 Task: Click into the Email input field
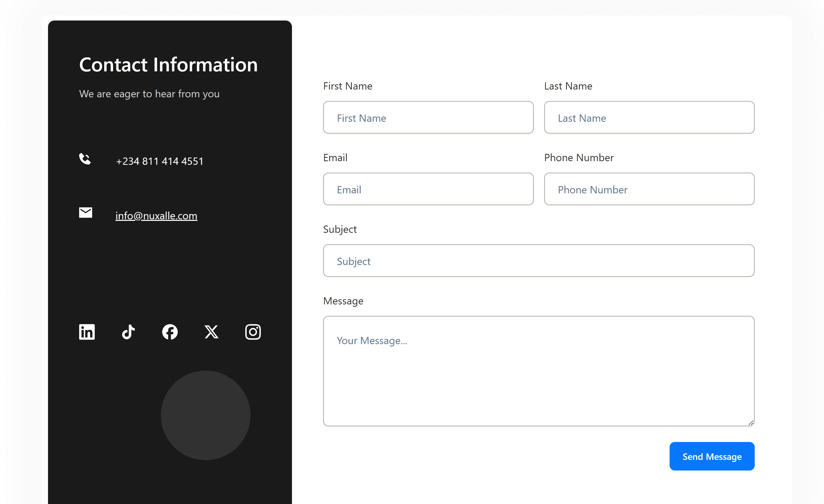coord(428,189)
